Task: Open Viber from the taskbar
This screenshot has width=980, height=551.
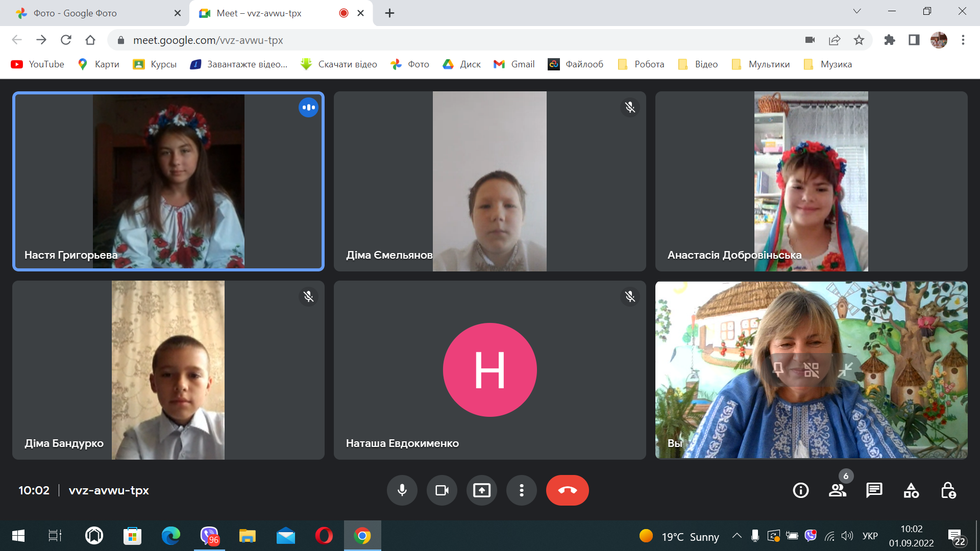Action: 209,536
